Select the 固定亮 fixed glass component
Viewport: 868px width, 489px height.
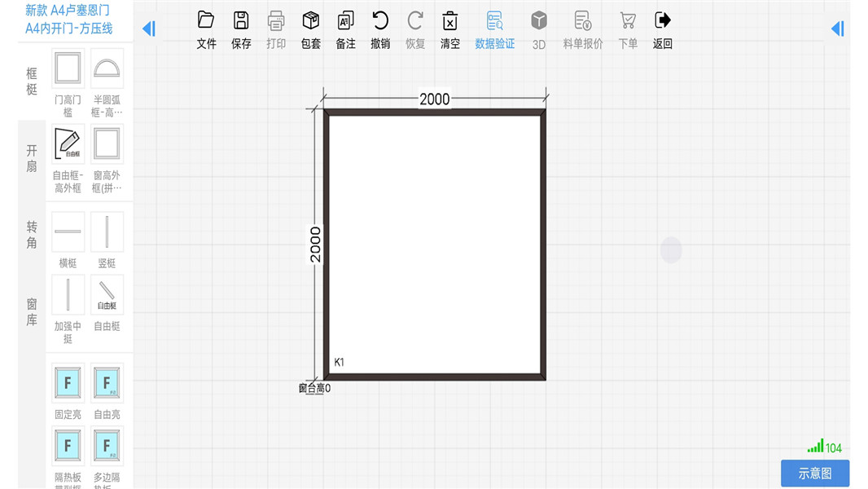(x=68, y=383)
